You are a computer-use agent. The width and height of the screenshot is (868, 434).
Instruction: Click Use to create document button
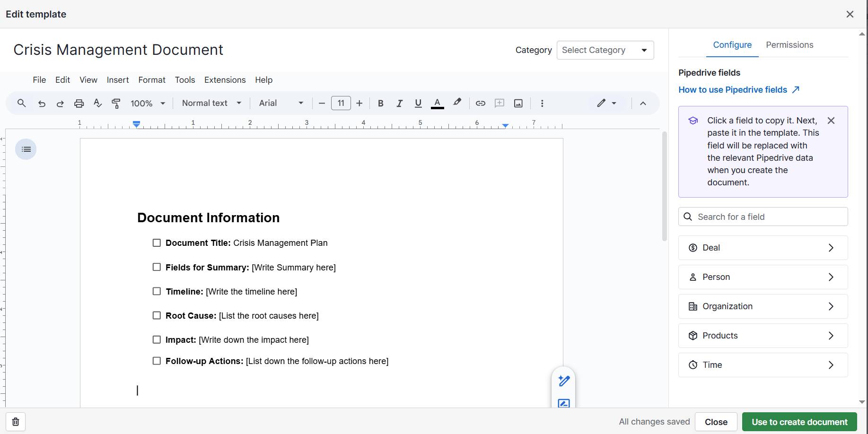(799, 422)
